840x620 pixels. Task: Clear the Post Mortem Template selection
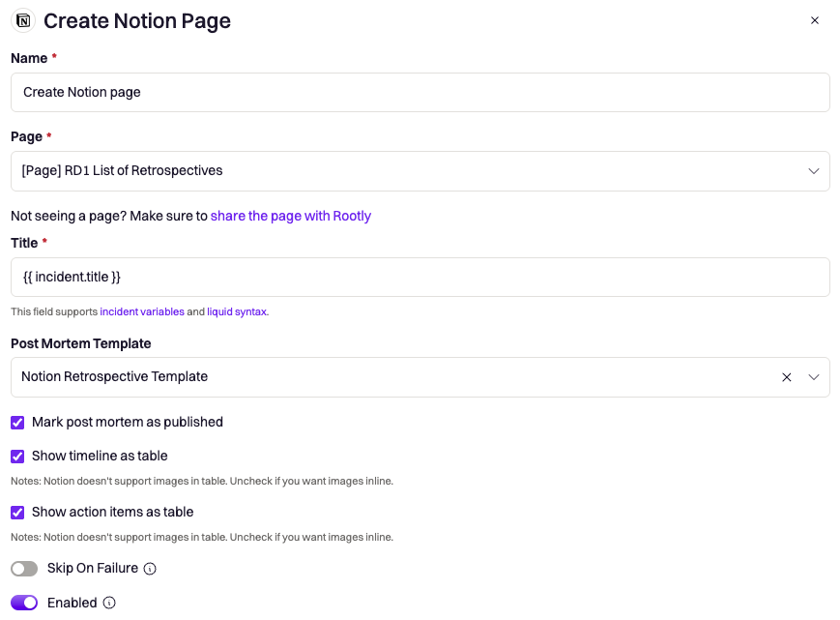point(787,377)
